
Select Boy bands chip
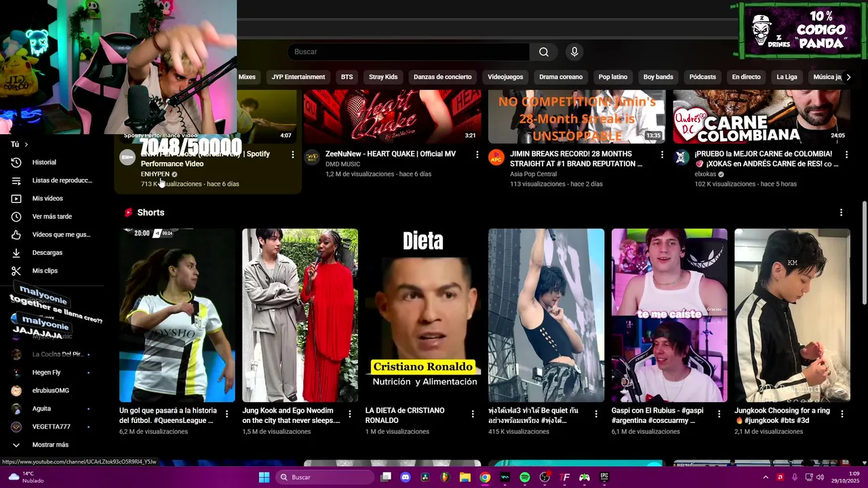coord(658,77)
